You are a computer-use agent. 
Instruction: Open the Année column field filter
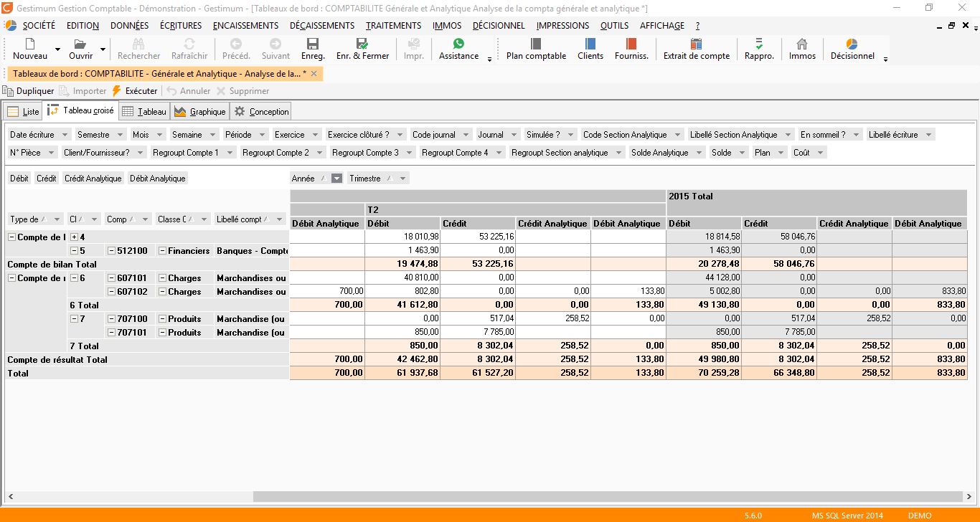[337, 179]
